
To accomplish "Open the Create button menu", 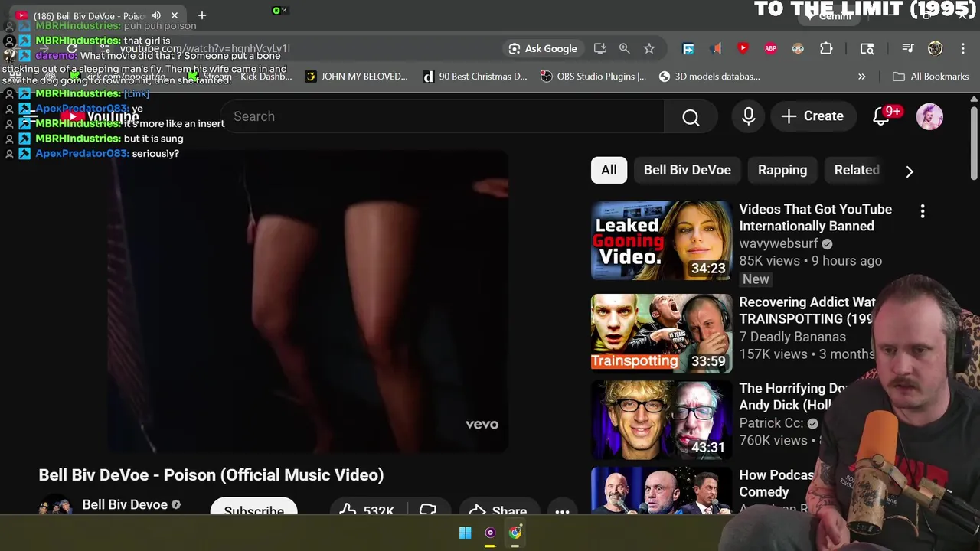I will 812,116.
